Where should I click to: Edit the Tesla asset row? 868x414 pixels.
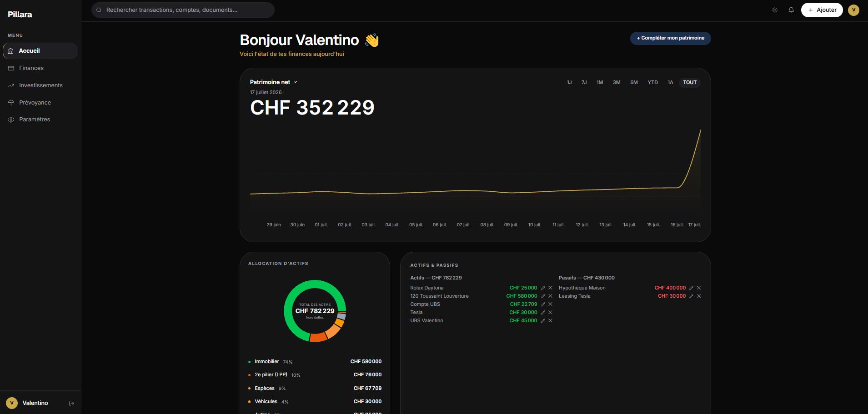tap(542, 313)
